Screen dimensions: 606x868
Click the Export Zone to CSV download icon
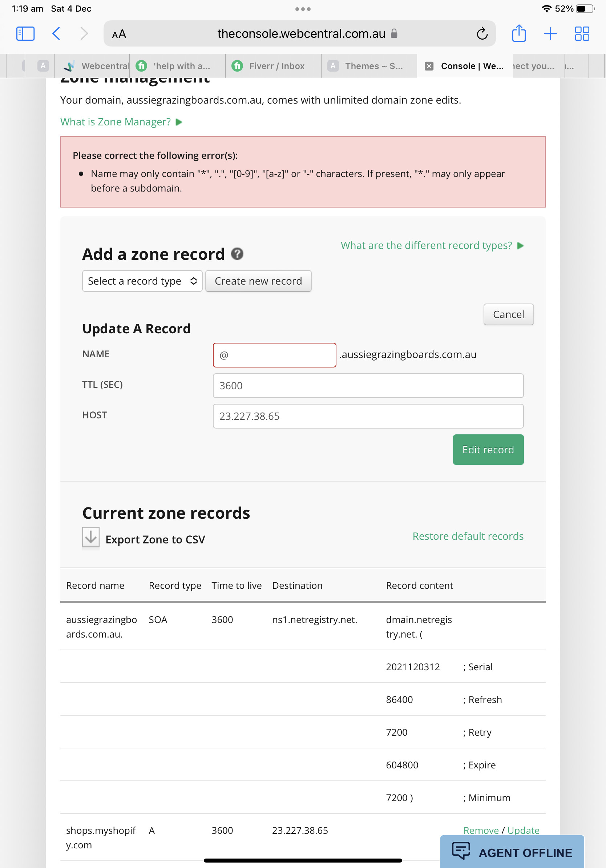(x=91, y=537)
